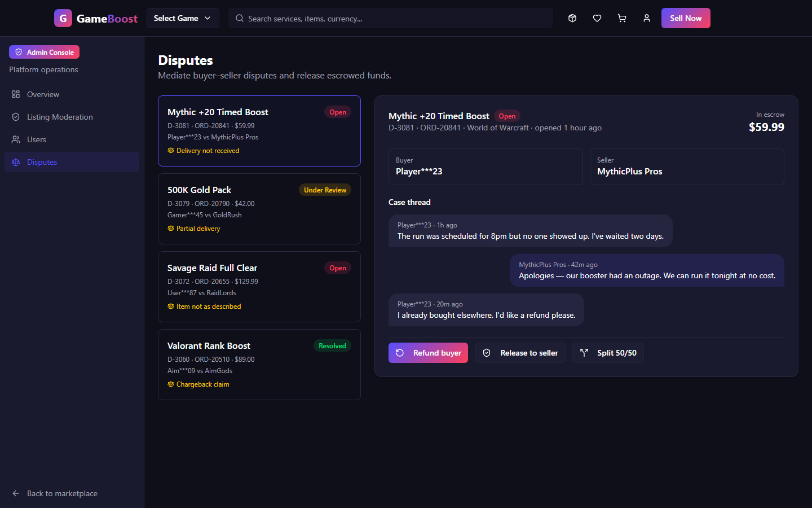Open Users section in sidebar
Screen dimensions: 812x508
coord(72,139)
